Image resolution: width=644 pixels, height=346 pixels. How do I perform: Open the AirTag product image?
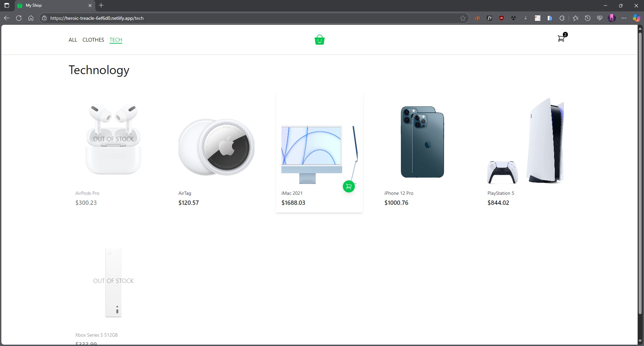(x=216, y=147)
